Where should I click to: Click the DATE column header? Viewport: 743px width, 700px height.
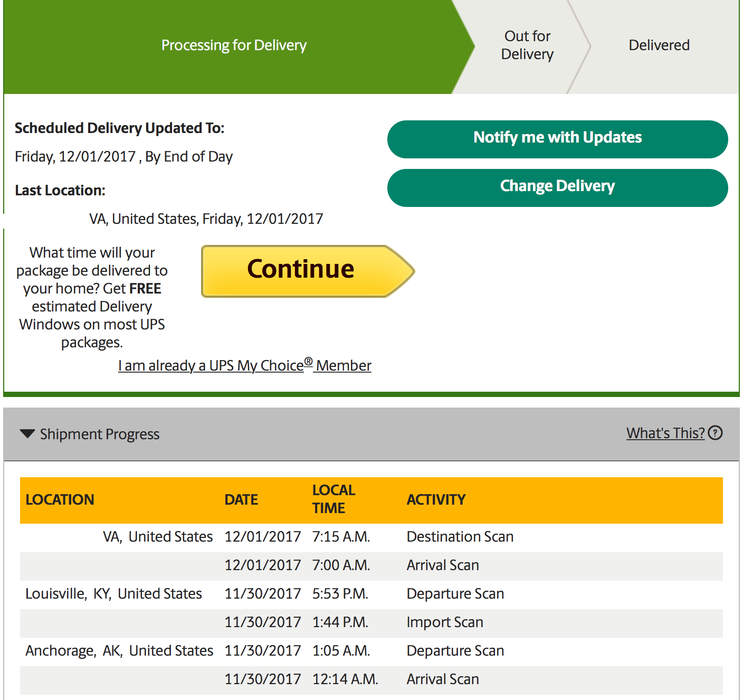[x=241, y=500]
